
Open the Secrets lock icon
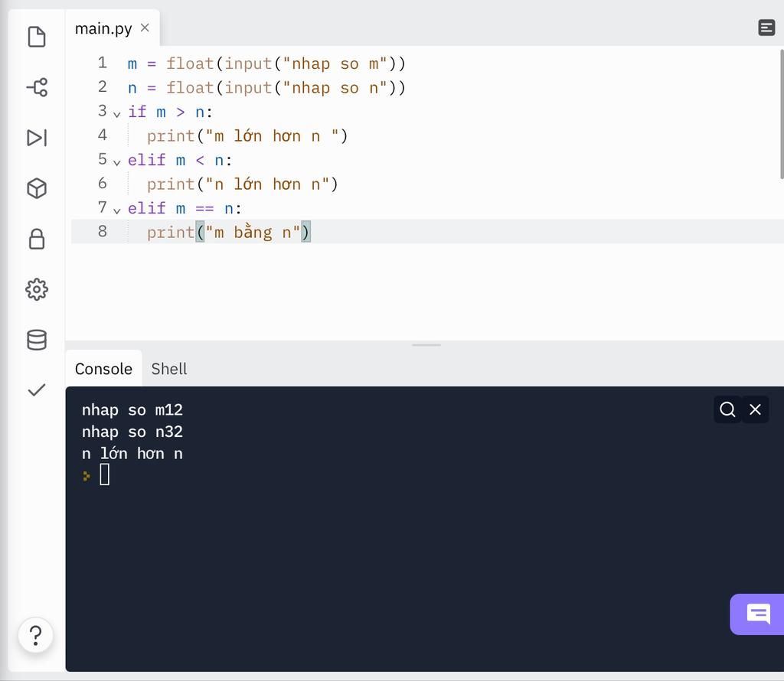click(37, 239)
